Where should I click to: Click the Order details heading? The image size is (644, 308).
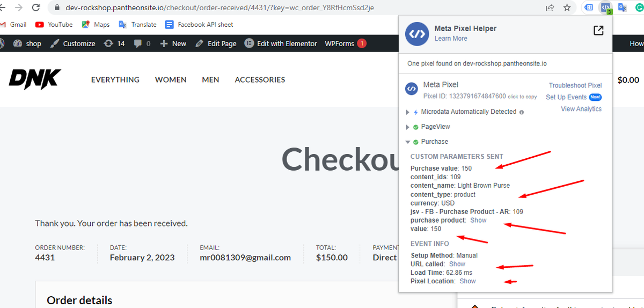point(79,300)
